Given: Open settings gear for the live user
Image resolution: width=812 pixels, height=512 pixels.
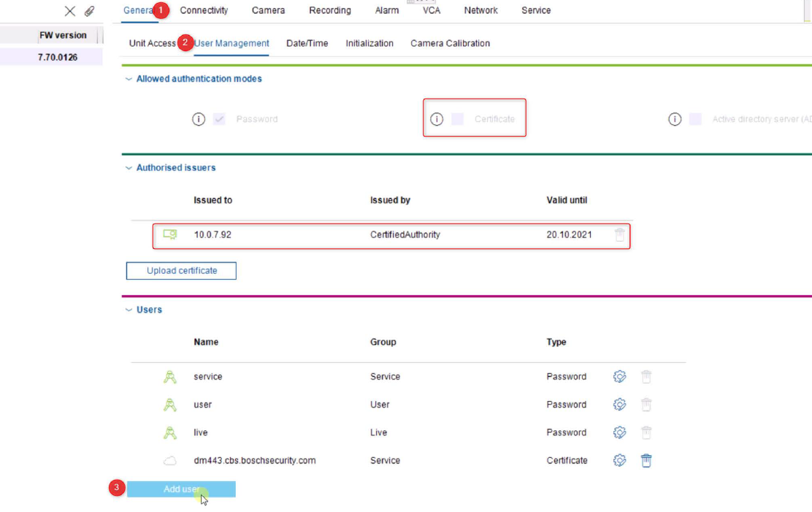Looking at the screenshot, I should point(619,432).
